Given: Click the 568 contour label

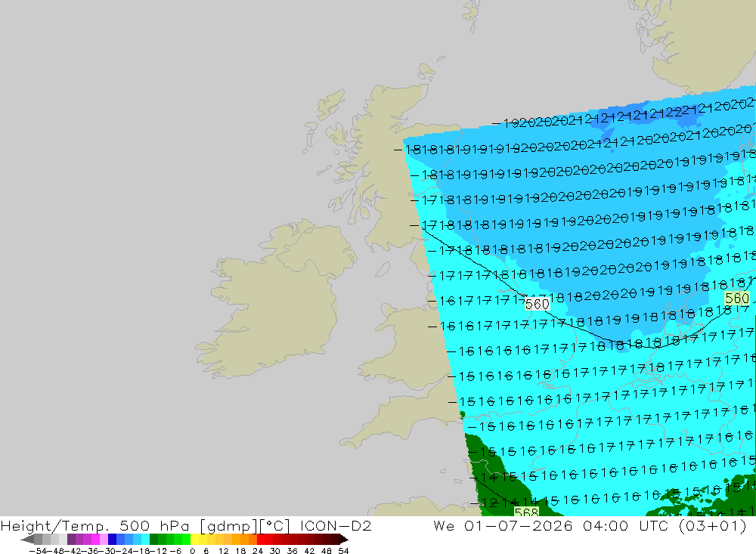Looking at the screenshot, I should (x=526, y=512).
